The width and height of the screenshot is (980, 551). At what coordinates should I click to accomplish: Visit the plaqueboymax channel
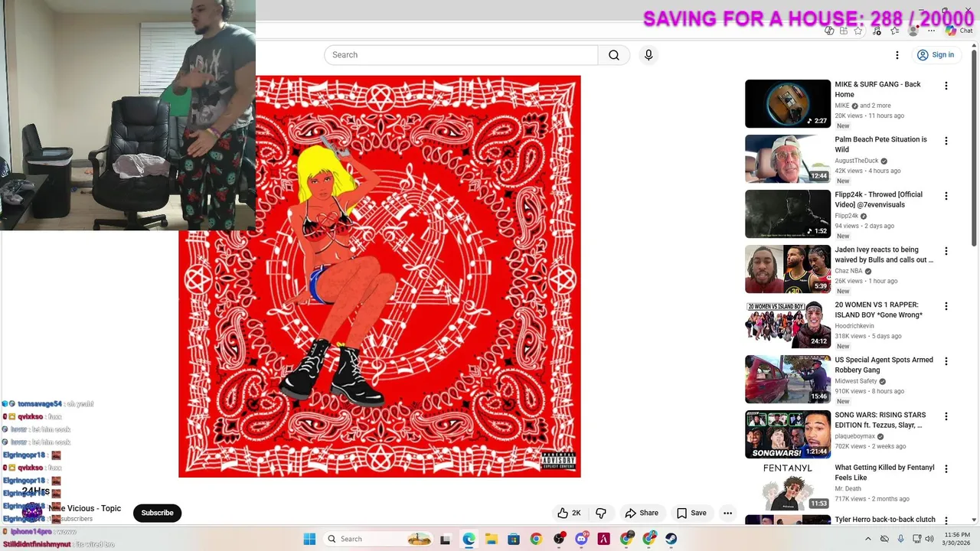click(855, 436)
